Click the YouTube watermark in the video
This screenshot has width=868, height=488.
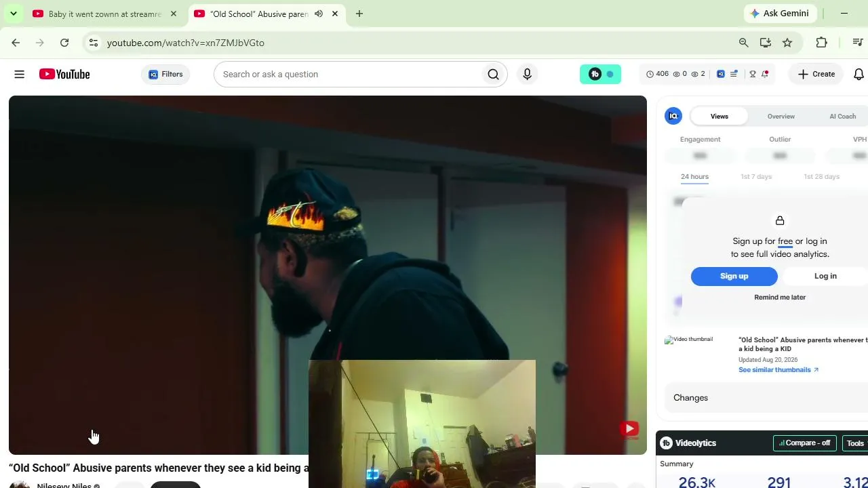pyautogui.click(x=629, y=428)
